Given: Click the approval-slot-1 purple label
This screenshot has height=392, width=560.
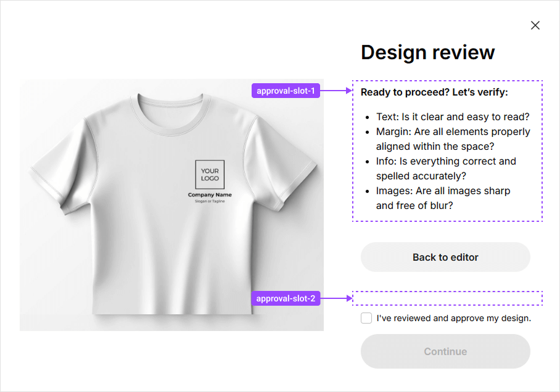Looking at the screenshot, I should click(x=286, y=91).
